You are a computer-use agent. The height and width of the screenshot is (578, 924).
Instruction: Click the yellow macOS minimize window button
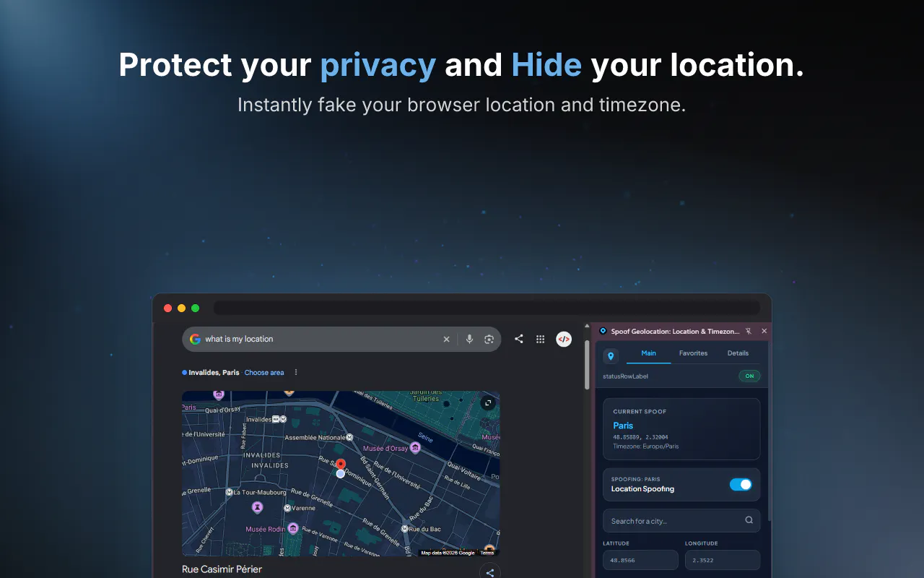click(181, 308)
